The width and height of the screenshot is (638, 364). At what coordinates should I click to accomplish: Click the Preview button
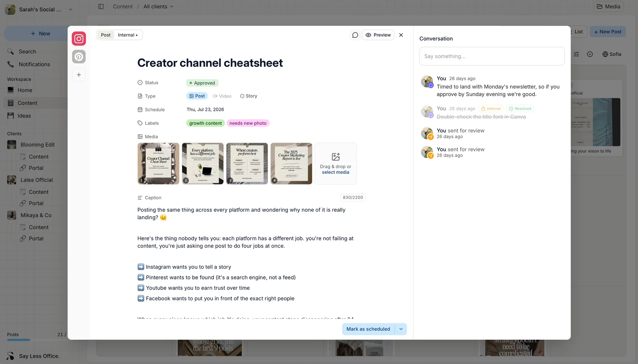tap(378, 35)
